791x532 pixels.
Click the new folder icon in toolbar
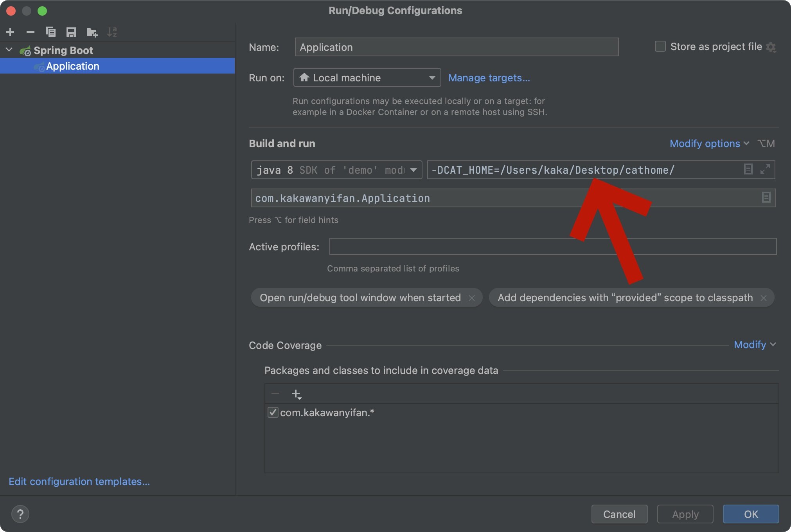(92, 32)
